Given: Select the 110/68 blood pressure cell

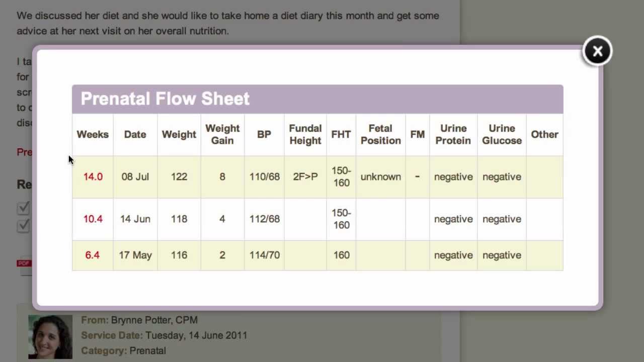Looking at the screenshot, I should pos(264,177).
